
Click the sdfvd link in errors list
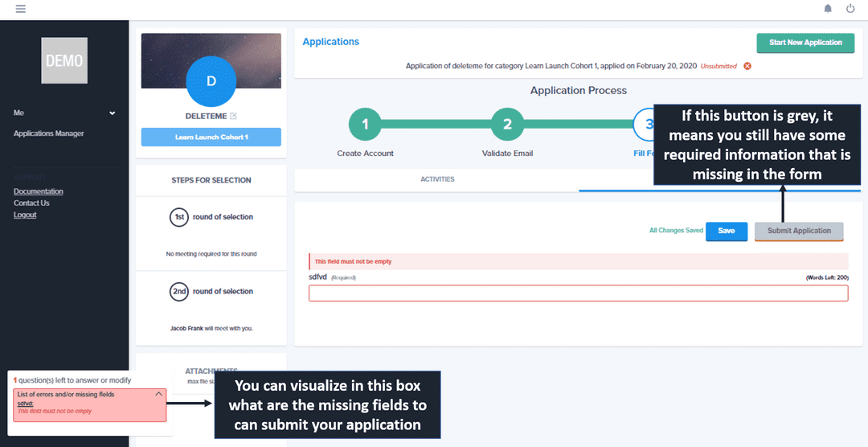click(26, 404)
